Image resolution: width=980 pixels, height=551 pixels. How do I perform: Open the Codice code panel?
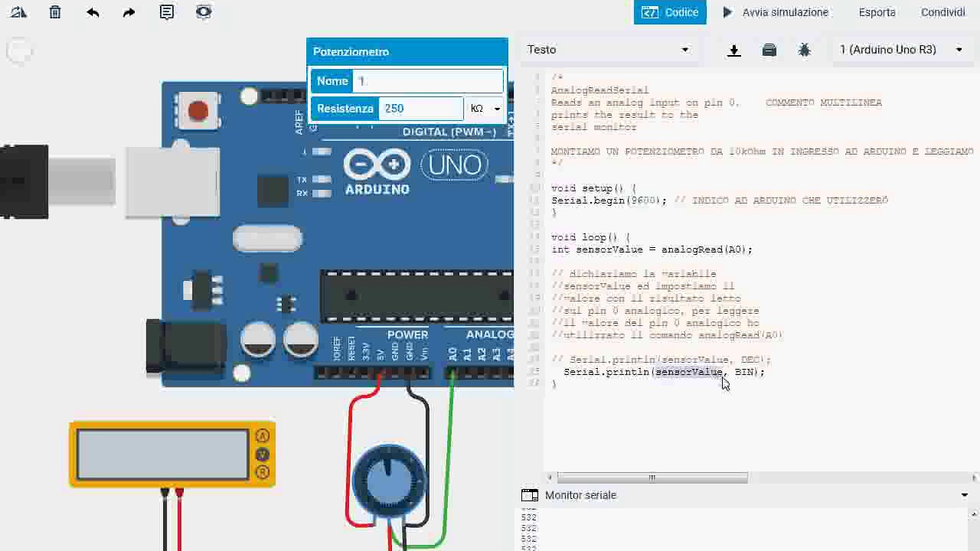pyautogui.click(x=670, y=12)
